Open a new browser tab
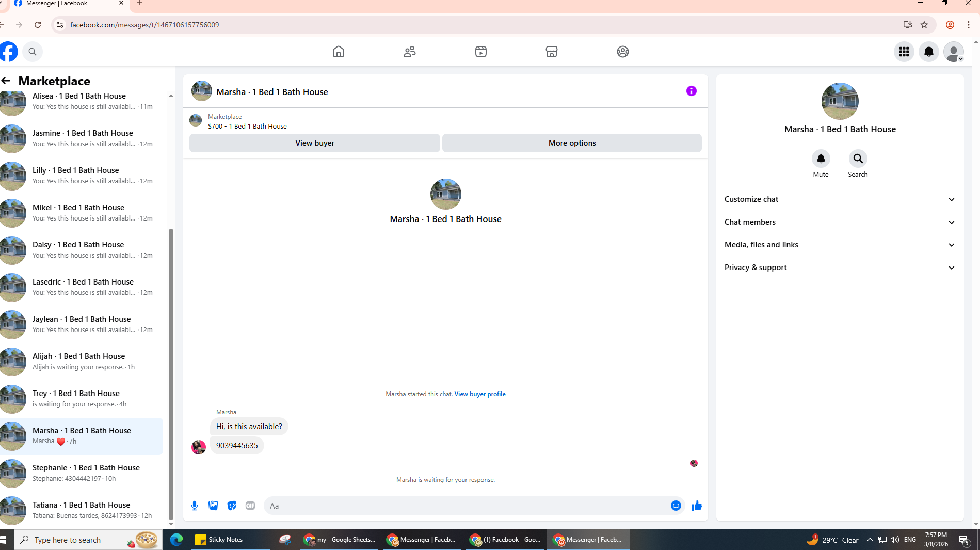 click(x=140, y=3)
